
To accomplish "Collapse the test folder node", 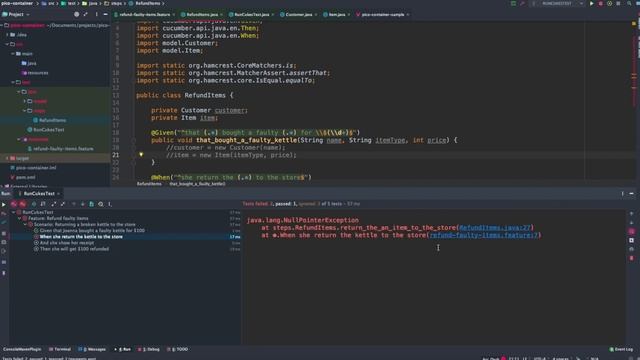I will point(13,82).
